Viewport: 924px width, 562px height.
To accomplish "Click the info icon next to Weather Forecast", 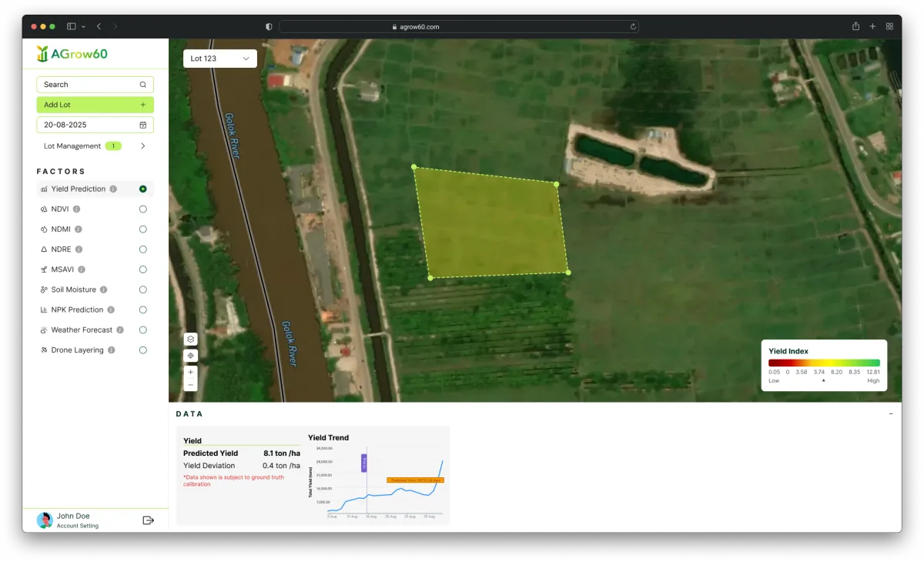I will (119, 330).
